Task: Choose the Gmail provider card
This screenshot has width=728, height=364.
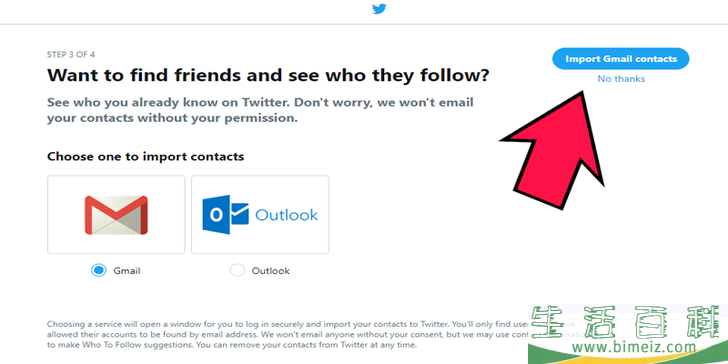Action: pyautogui.click(x=116, y=214)
